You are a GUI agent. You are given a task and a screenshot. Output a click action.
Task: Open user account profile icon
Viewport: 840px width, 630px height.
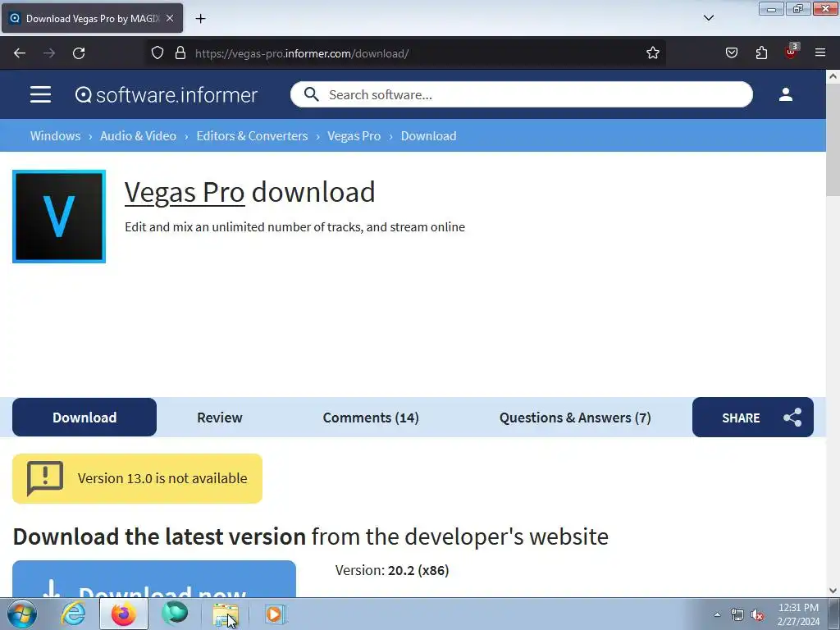pos(785,94)
